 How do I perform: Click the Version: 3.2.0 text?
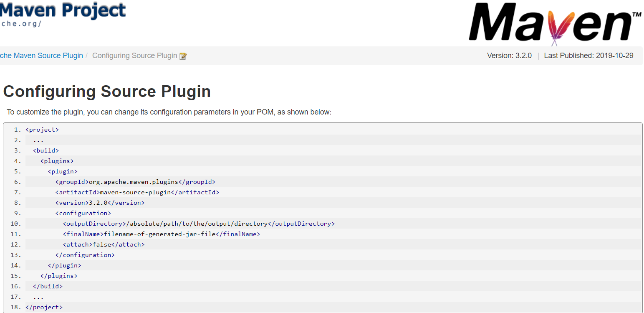coord(509,56)
